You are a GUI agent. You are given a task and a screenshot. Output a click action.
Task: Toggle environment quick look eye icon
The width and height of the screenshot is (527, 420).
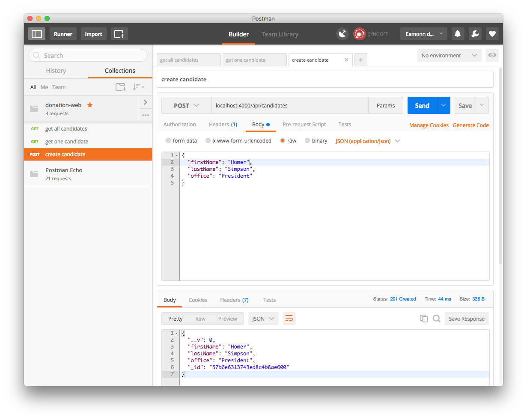pos(492,55)
